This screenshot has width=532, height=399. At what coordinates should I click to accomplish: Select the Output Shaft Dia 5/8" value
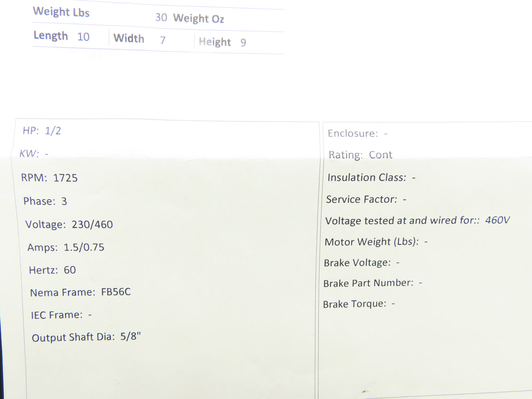coord(130,336)
